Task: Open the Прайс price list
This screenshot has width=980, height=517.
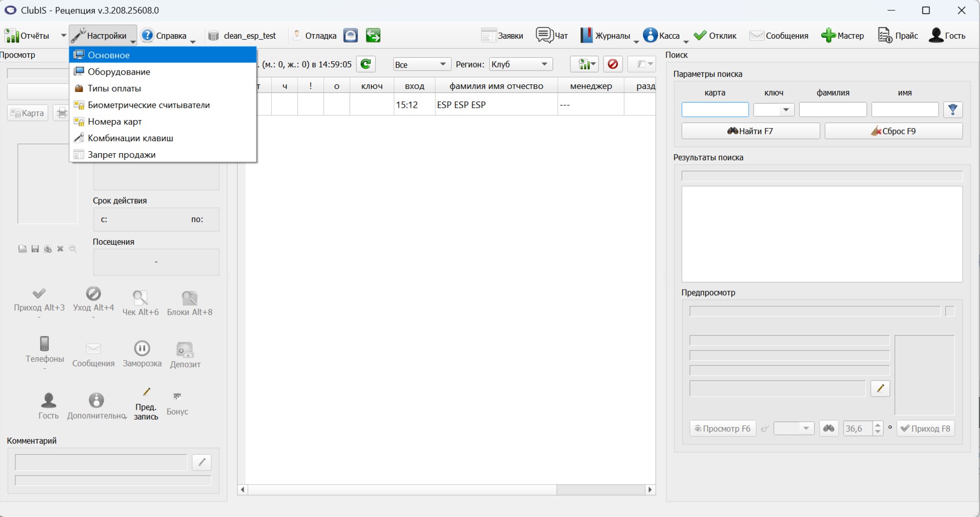Action: (898, 36)
